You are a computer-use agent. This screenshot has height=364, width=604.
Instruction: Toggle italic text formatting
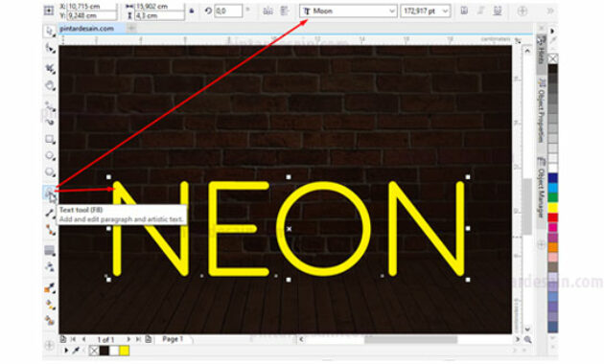(x=480, y=11)
